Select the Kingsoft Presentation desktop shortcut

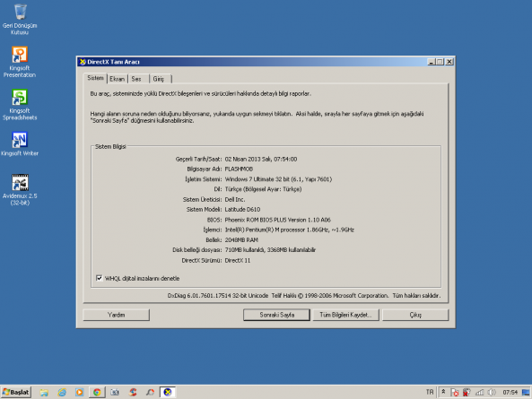pyautogui.click(x=20, y=62)
